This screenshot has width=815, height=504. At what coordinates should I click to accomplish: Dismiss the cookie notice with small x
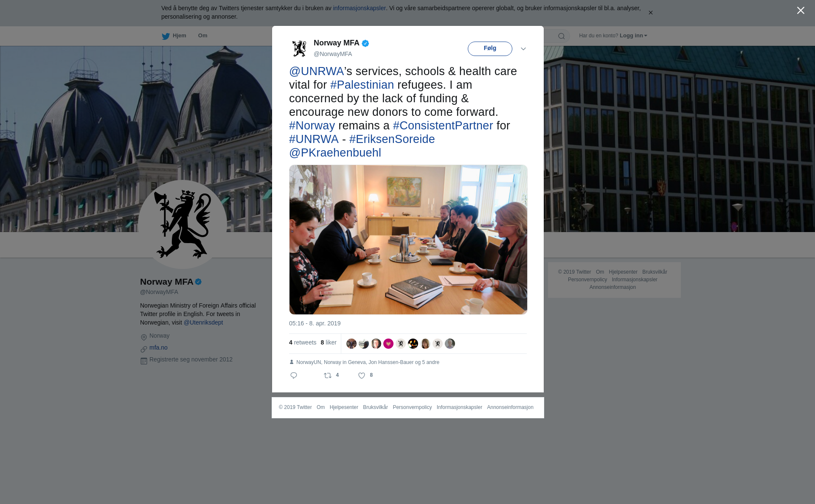click(x=650, y=13)
